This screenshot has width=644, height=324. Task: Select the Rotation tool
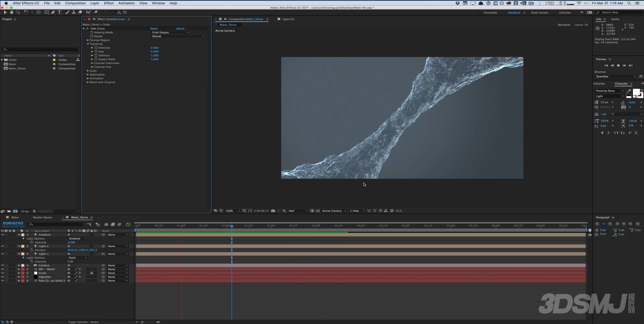(x=26, y=12)
